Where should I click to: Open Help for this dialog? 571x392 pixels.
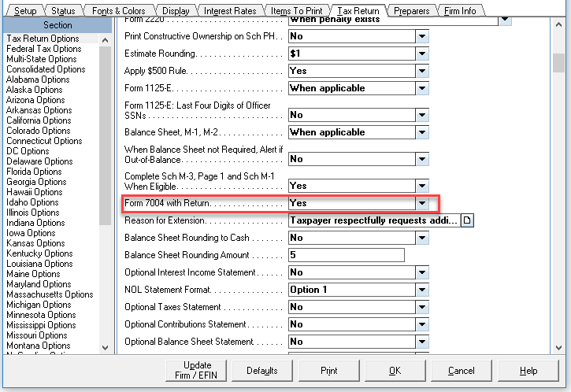(528, 371)
